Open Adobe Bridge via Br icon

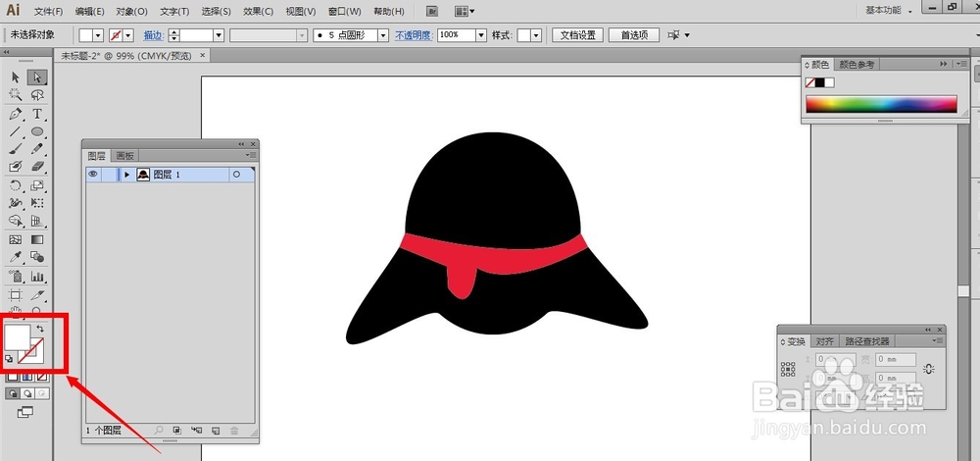(x=431, y=11)
